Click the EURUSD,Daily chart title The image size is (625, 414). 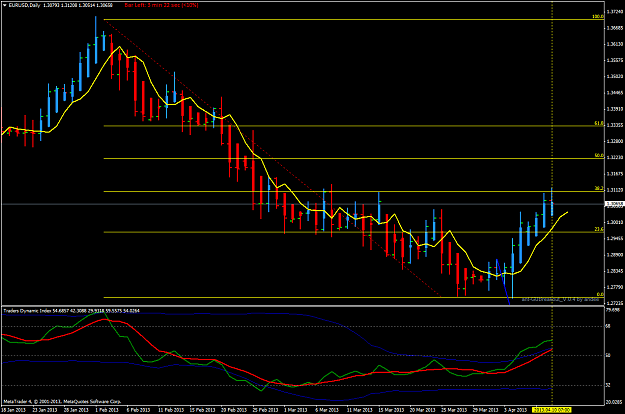[24, 5]
